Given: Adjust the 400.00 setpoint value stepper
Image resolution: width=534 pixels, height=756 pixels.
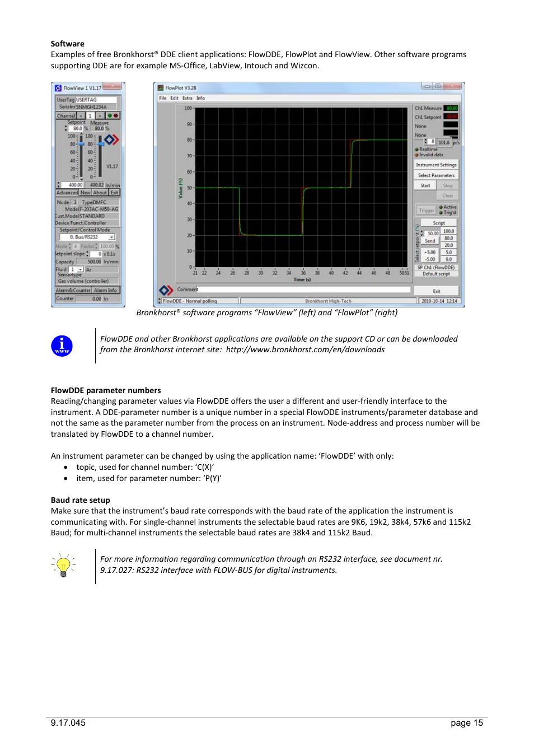Looking at the screenshot, I should click(58, 185).
